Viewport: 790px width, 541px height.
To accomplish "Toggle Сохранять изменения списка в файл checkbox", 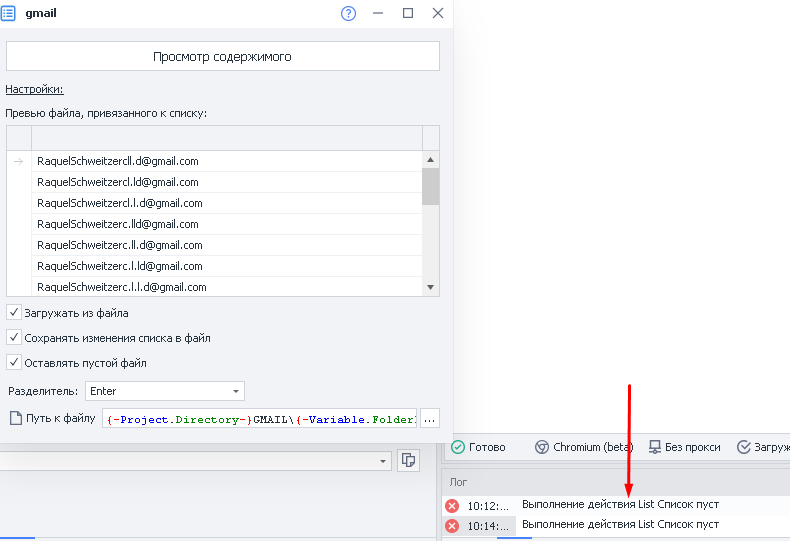I will pos(14,337).
